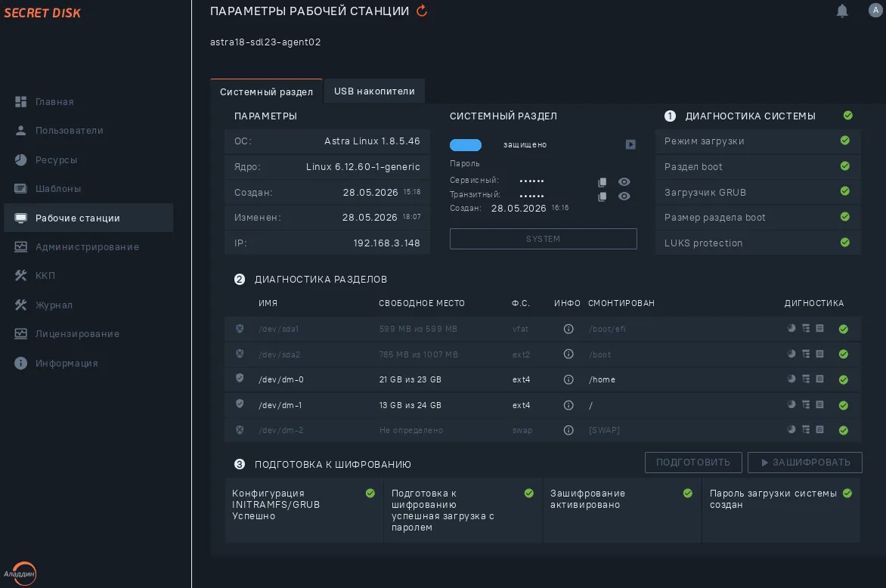The width and height of the screenshot is (886, 588).
Task: Select the /home mount point cell
Action: click(x=602, y=379)
